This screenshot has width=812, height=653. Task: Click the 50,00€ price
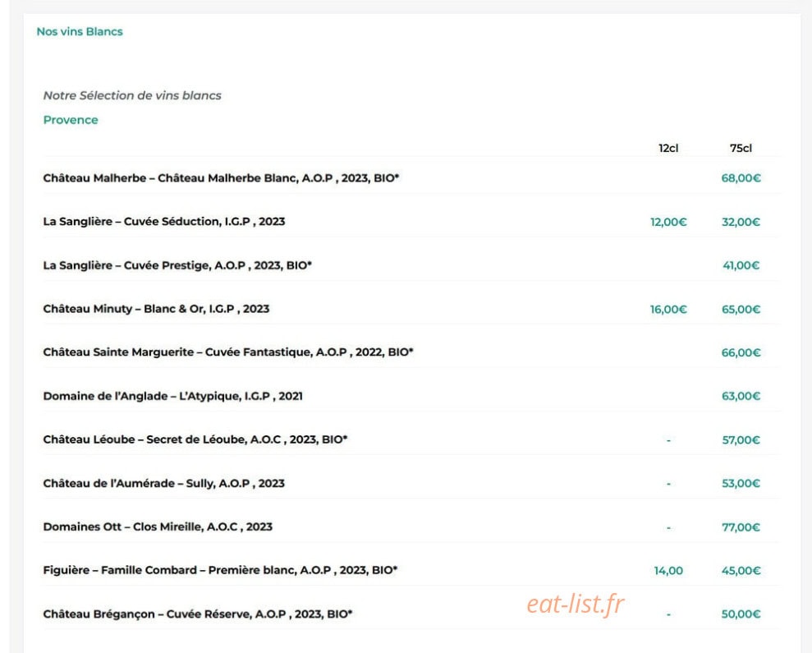pyautogui.click(x=741, y=614)
